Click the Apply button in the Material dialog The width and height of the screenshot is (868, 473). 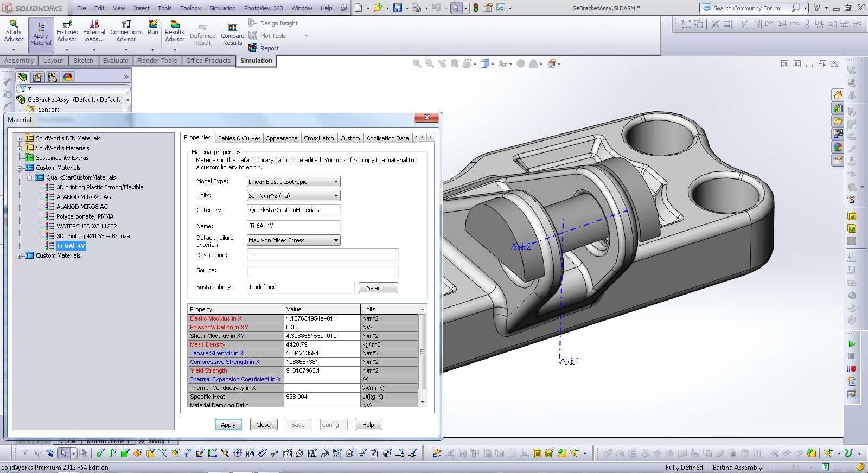click(228, 425)
